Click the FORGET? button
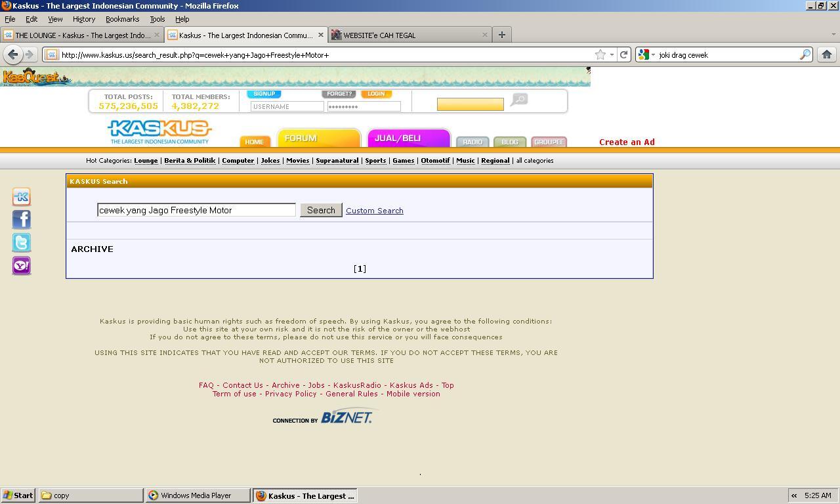 point(339,94)
